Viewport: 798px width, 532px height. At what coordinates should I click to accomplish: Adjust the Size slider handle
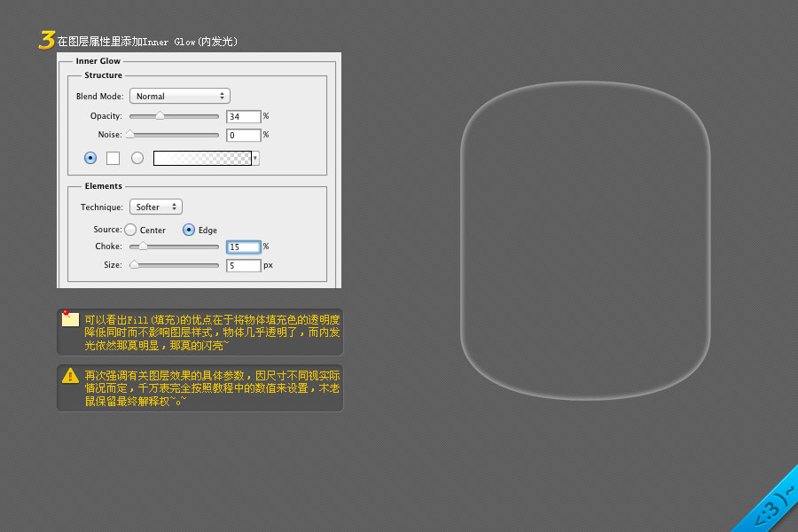pos(134,265)
